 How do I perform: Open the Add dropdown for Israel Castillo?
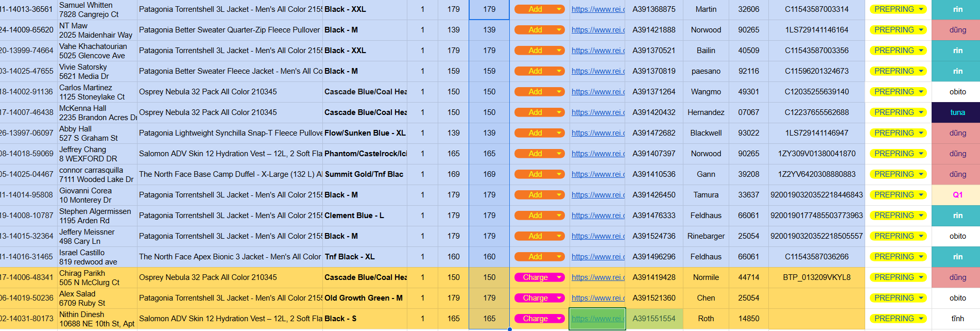tap(539, 257)
